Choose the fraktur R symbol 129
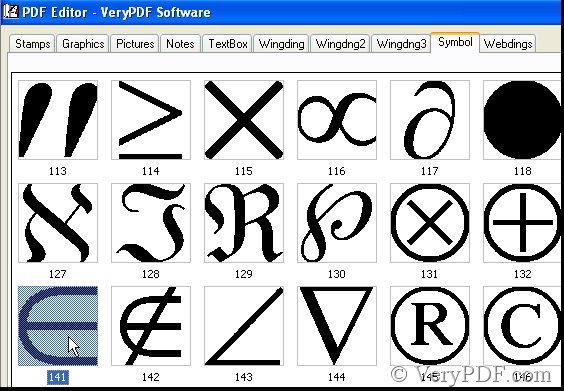 244,223
